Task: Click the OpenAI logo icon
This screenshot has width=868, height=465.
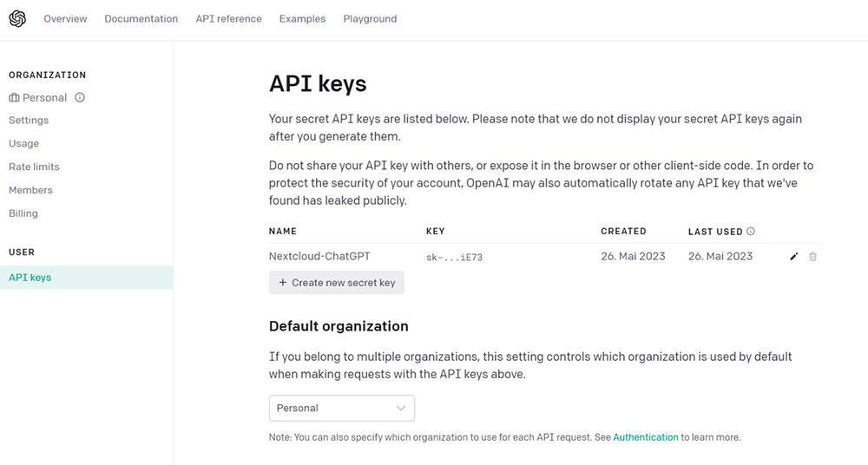Action: [x=17, y=18]
